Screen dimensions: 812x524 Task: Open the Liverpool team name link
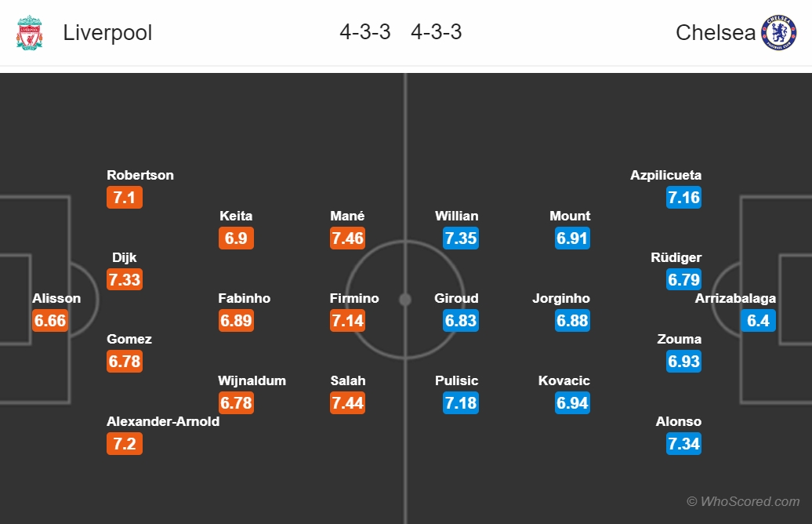[107, 33]
